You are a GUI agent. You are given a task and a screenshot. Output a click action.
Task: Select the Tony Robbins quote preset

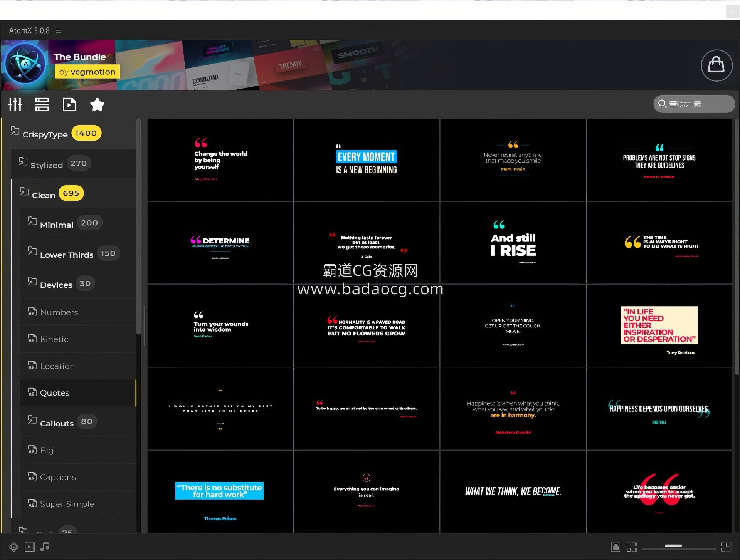[659, 326]
